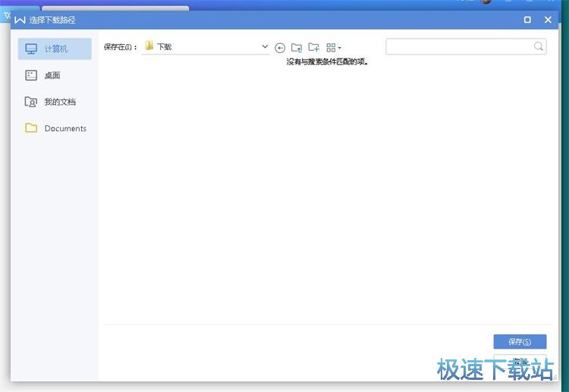The image size is (569, 392).
Task: Maximize the 选择下载路径 dialog
Action: tap(527, 20)
